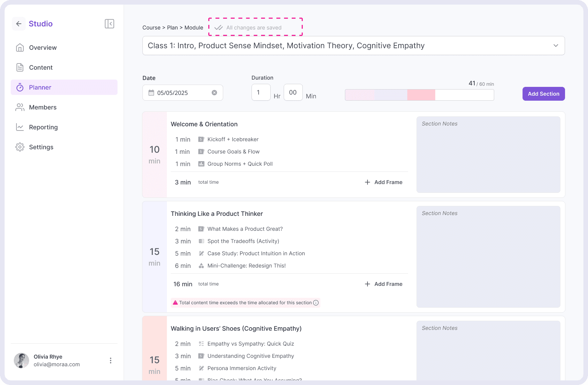Click the icon beside Spot the Tradeoffs (Activity)
The image size is (588, 385).
click(x=201, y=241)
